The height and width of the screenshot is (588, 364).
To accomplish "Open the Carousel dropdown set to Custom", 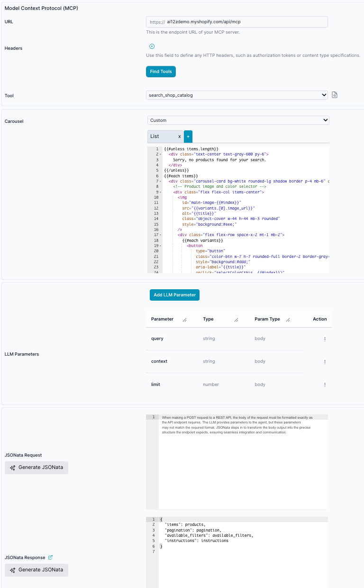I will (x=238, y=120).
